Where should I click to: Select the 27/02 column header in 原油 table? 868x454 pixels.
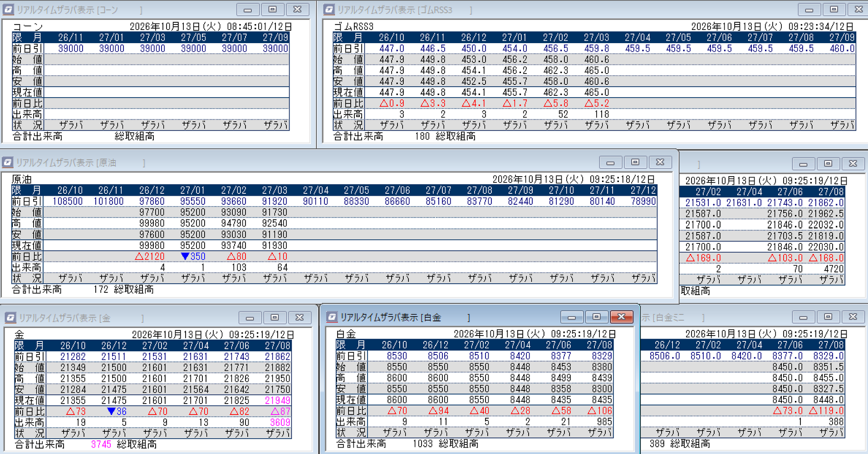pyautogui.click(x=234, y=190)
